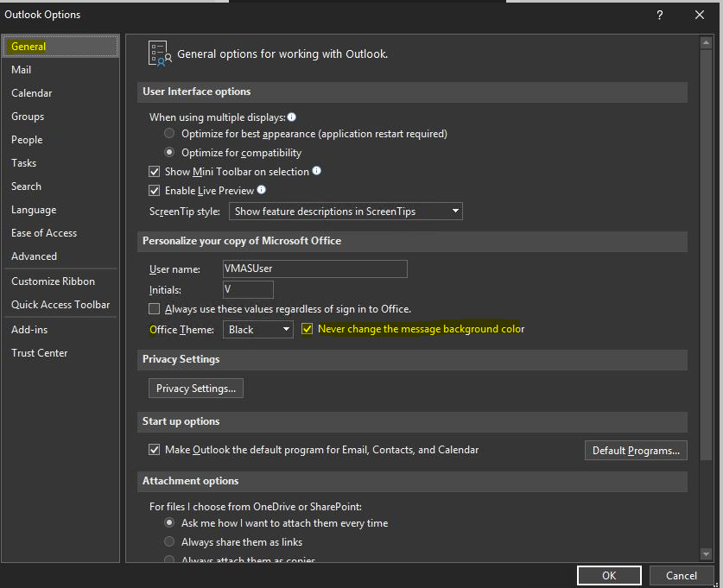Open the Ease of Access category
Screen dimensions: 723x588
(60, 233)
